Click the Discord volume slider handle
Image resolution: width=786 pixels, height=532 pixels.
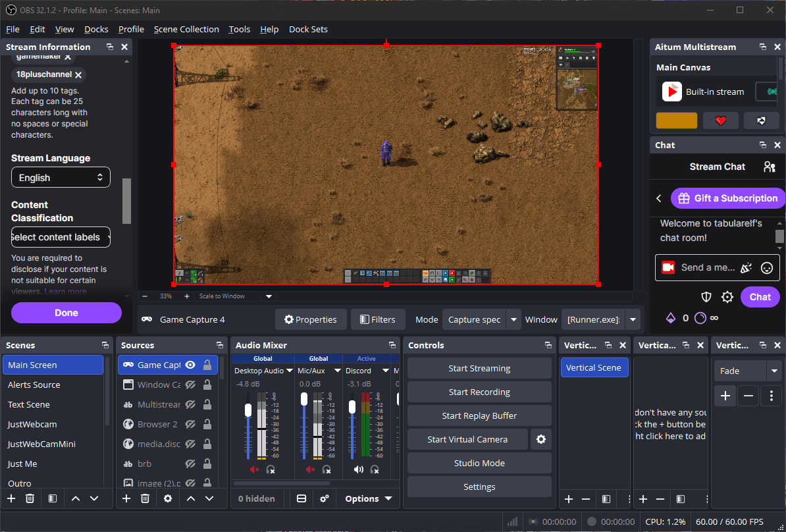tap(352, 407)
